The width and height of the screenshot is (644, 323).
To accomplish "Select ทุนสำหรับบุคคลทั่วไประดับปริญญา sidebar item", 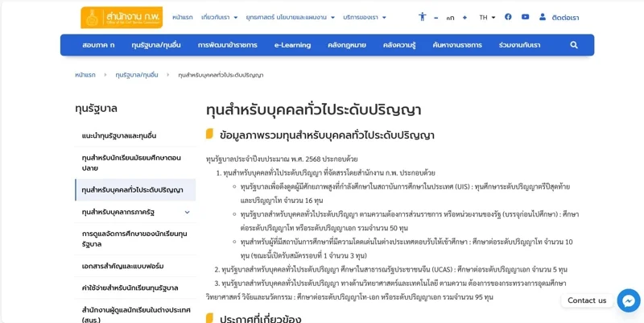I will (x=135, y=190).
